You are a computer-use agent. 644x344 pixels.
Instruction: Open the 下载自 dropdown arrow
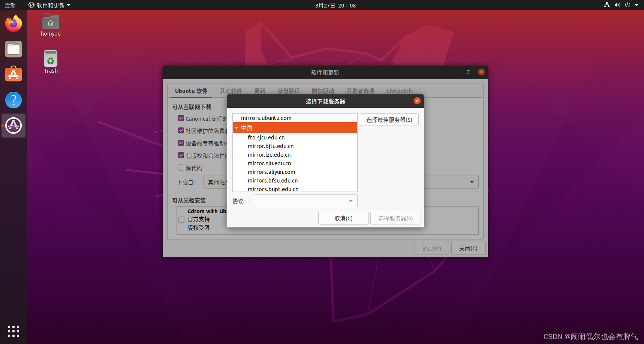point(472,182)
